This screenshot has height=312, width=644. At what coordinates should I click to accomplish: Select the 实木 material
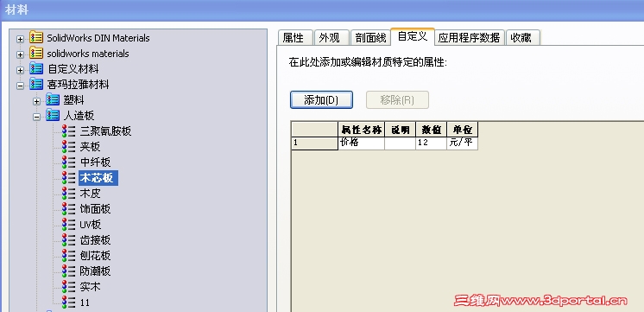tap(90, 287)
